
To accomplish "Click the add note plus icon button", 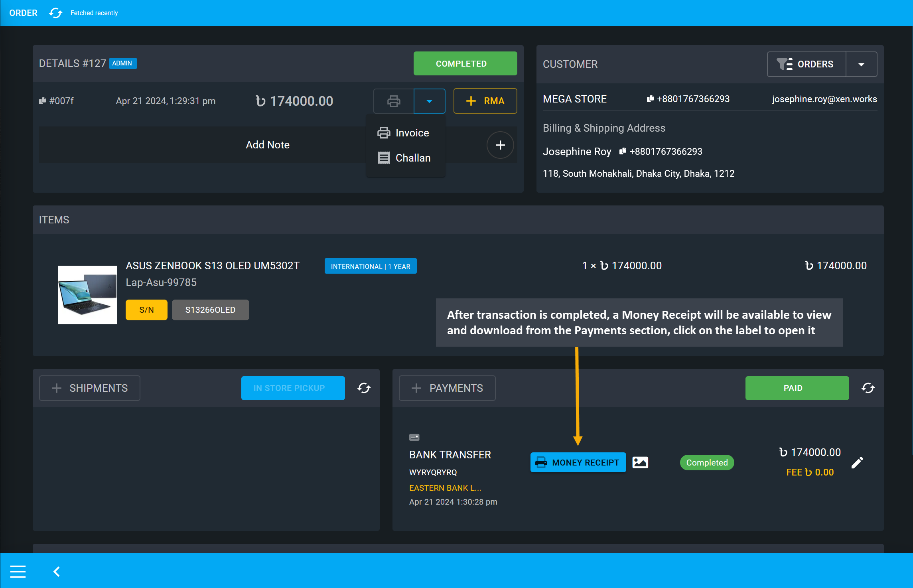I will [501, 144].
